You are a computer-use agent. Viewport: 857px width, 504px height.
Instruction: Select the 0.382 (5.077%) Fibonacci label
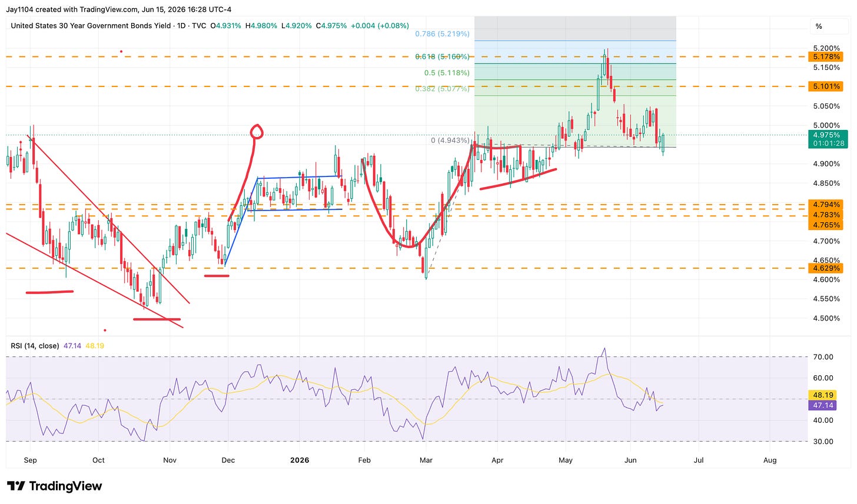pos(442,89)
